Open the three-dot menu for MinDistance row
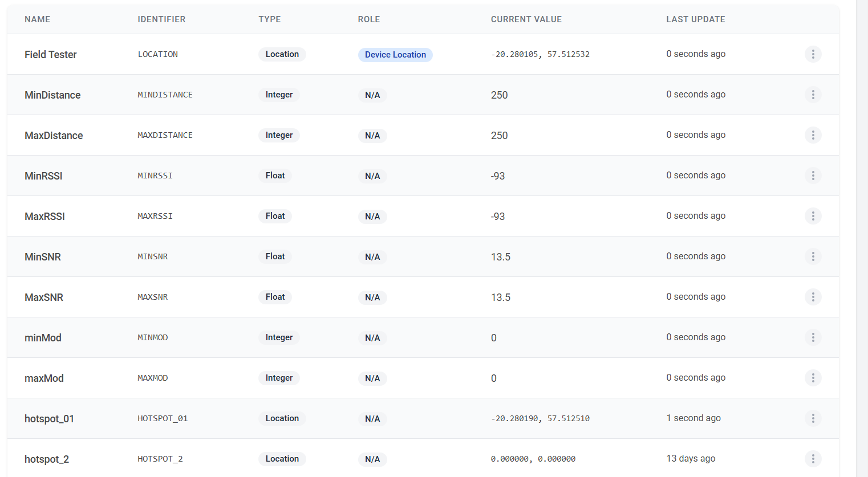This screenshot has height=477, width=868. [x=813, y=95]
